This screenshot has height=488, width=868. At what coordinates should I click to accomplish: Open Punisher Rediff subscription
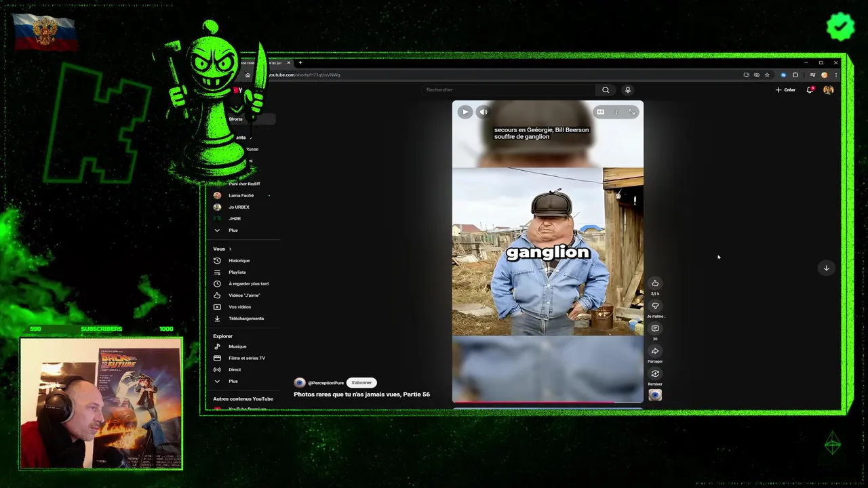point(243,184)
